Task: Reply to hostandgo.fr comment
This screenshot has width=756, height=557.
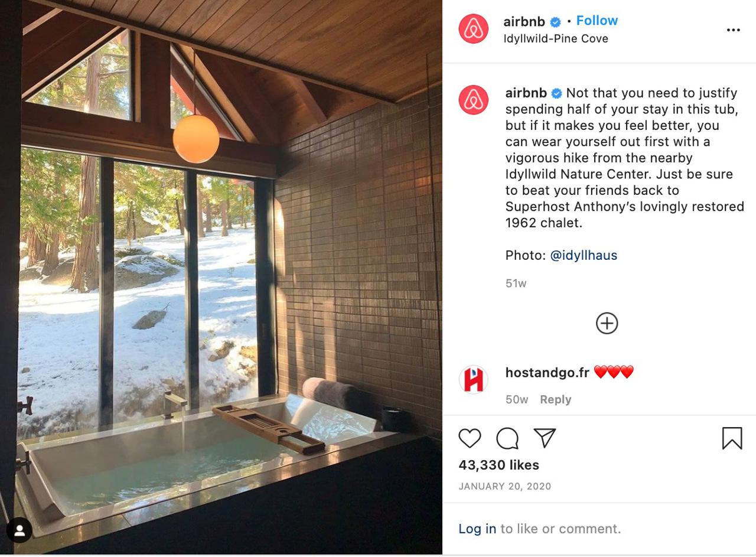Action: 555,399
